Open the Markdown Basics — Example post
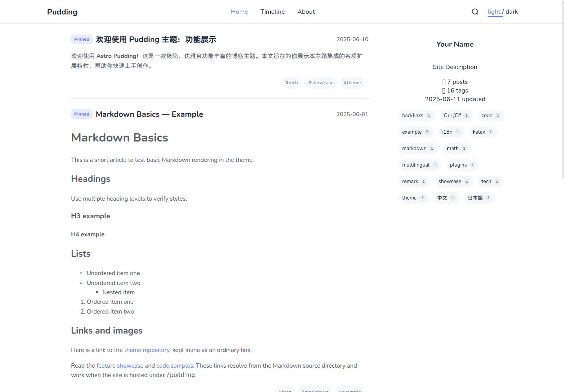 [x=149, y=114]
